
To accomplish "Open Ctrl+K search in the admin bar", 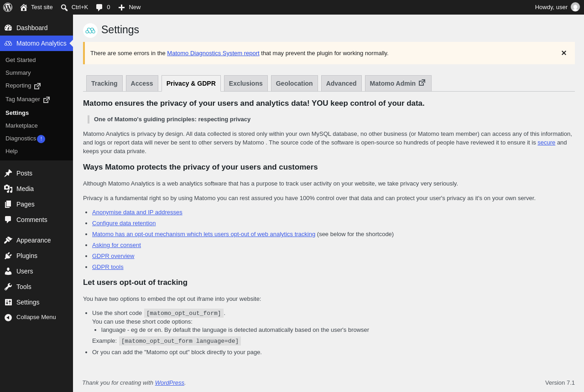I will 74,7.
